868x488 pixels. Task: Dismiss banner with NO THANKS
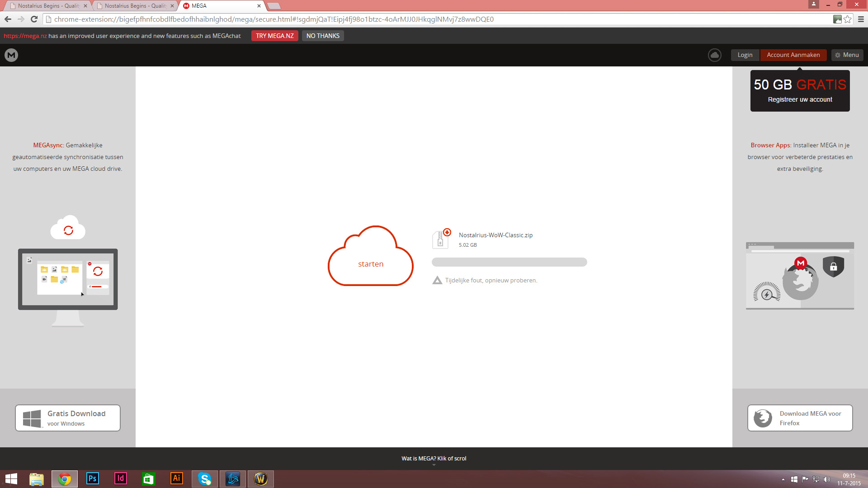coord(323,36)
